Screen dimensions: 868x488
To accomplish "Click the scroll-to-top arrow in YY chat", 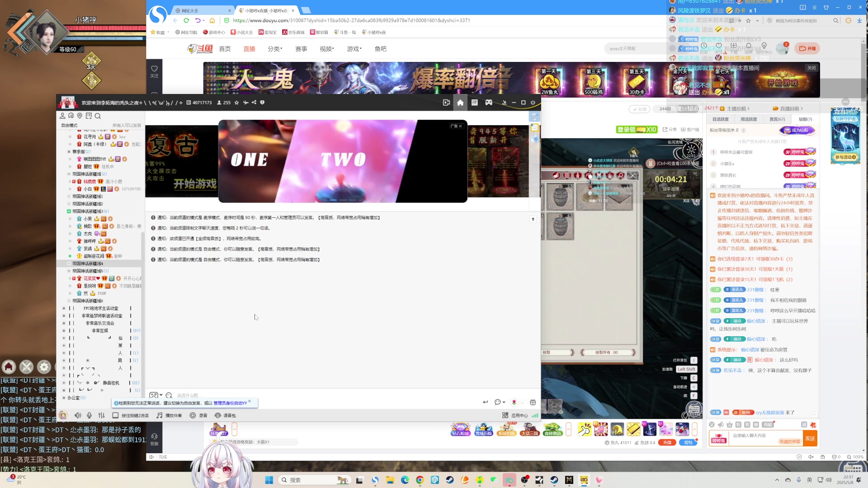I will pyautogui.click(x=533, y=219).
